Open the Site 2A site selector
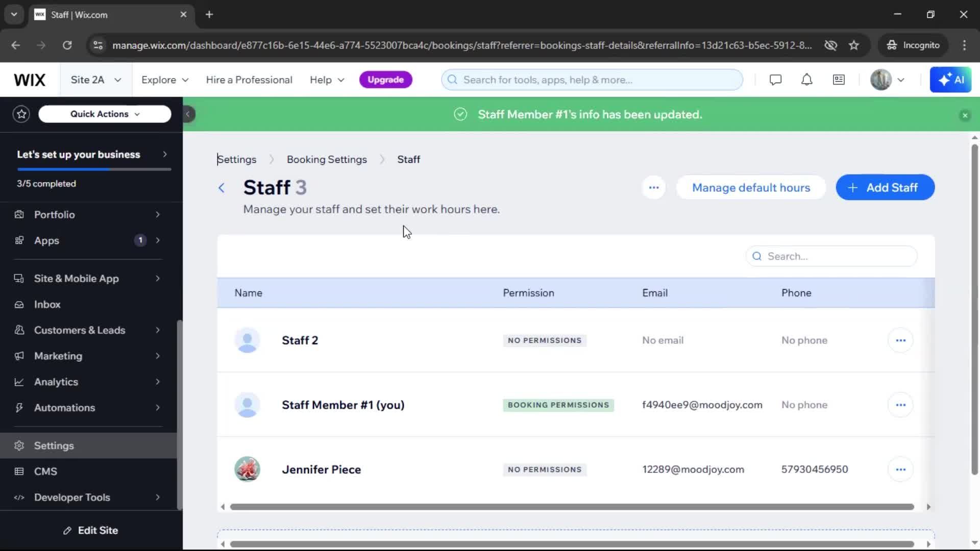980x551 pixels. pos(96,80)
